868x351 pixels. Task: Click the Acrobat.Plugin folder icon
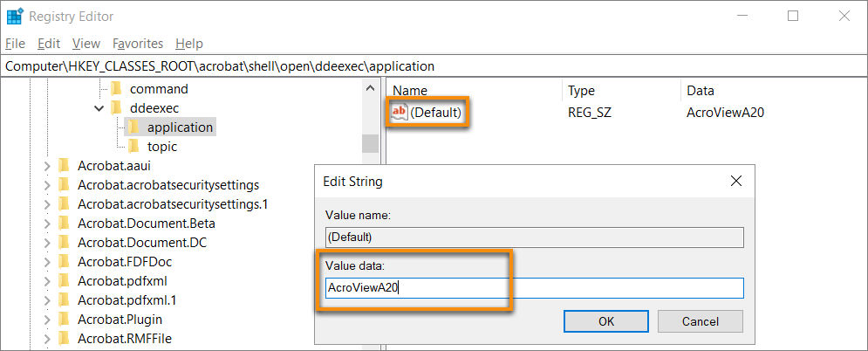tap(64, 320)
